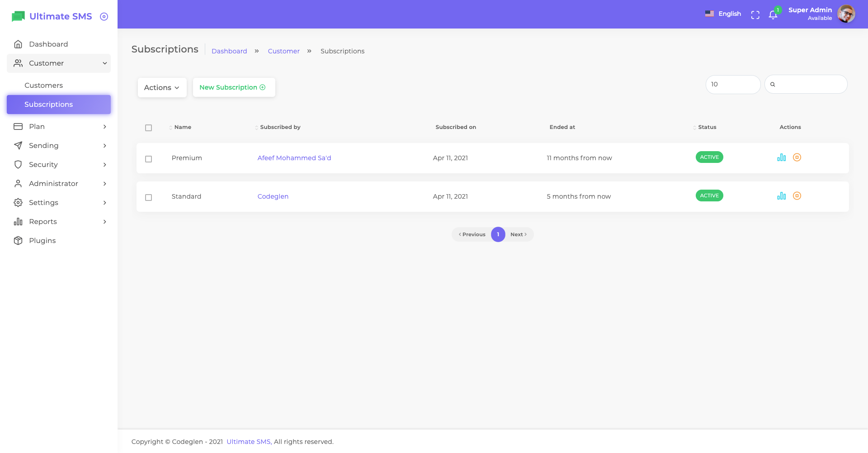Open the entries per page field showing 10
The image size is (868, 453).
(x=733, y=85)
